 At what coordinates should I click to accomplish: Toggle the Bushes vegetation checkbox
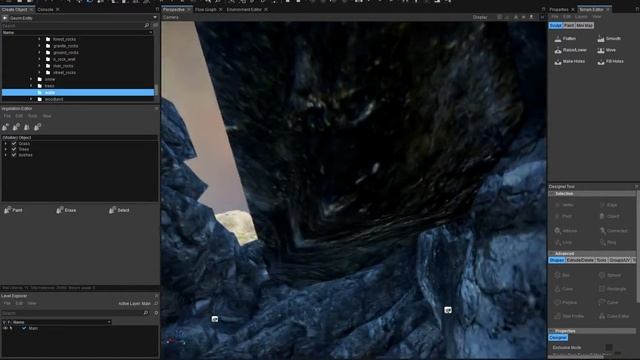coord(14,155)
